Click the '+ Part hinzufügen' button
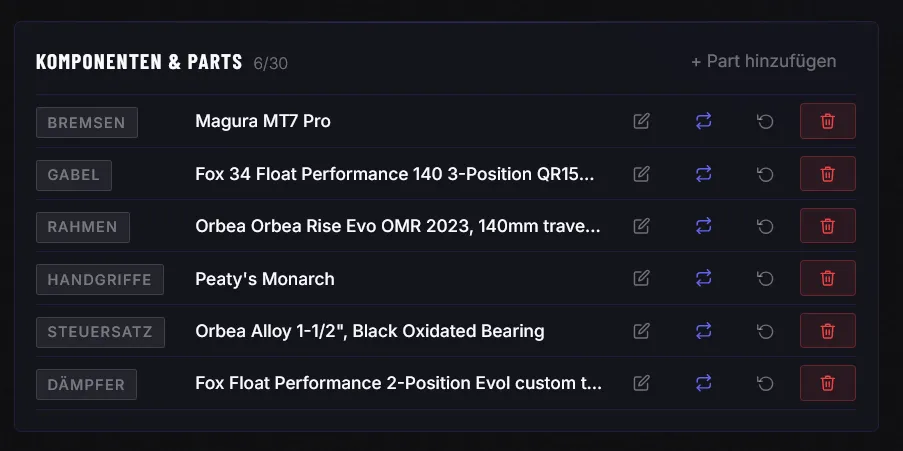The image size is (903, 451). point(764,61)
